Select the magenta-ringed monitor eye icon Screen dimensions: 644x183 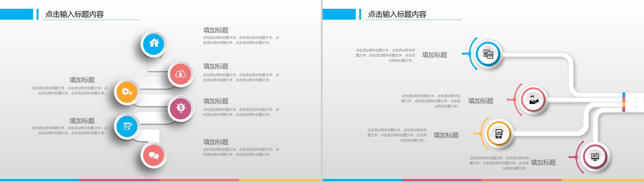[x=595, y=156]
